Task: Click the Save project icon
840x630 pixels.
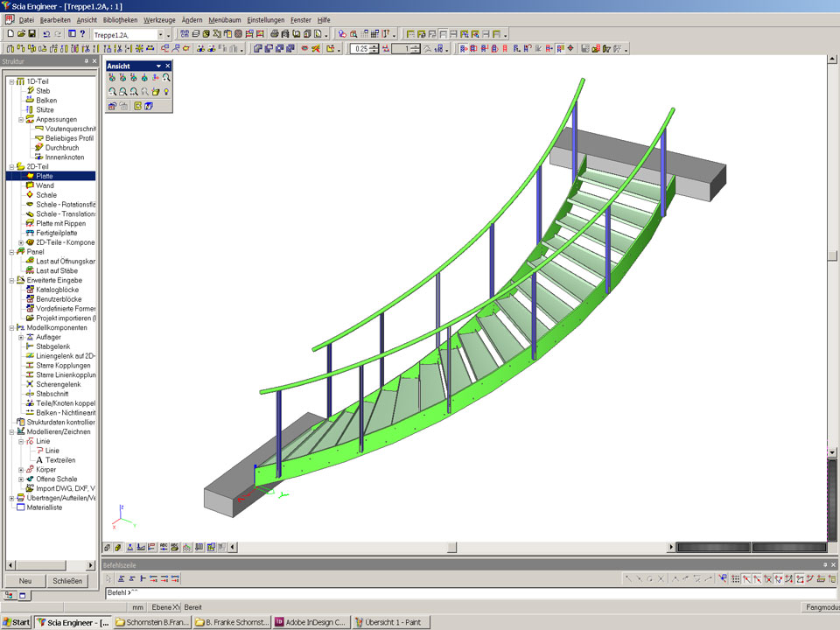Action: (x=32, y=34)
